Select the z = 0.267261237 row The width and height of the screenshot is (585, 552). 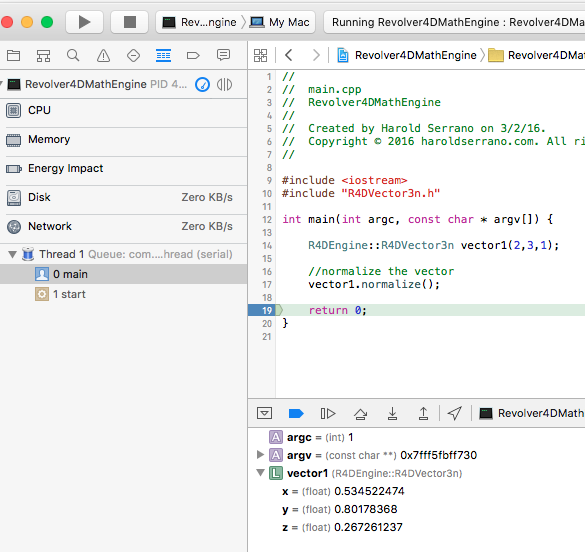point(416,527)
